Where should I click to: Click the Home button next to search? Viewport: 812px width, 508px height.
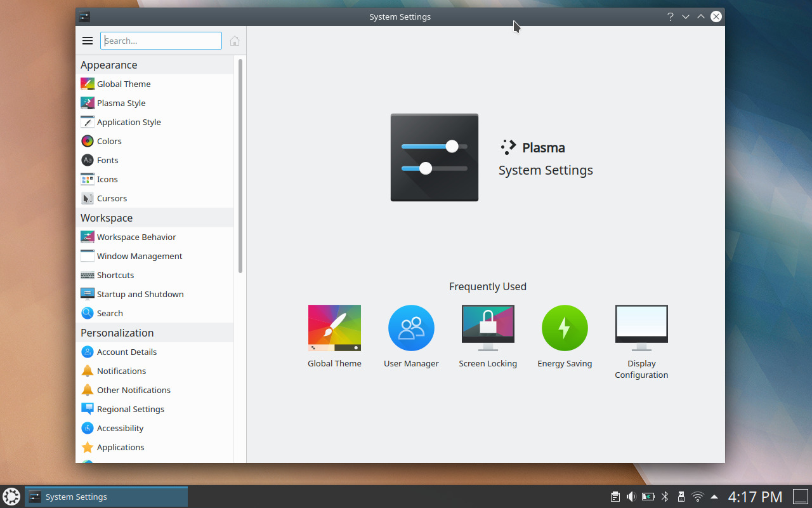tap(234, 40)
